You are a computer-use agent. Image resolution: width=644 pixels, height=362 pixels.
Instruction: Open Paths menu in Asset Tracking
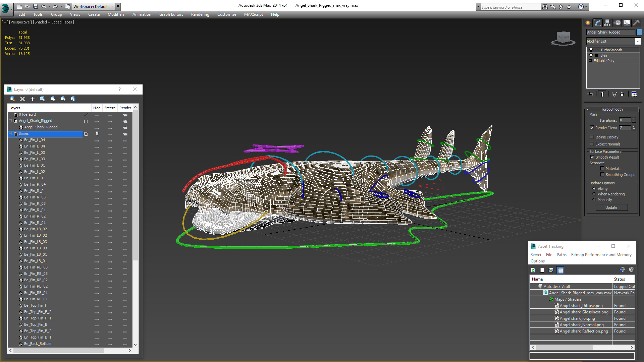pyautogui.click(x=561, y=255)
